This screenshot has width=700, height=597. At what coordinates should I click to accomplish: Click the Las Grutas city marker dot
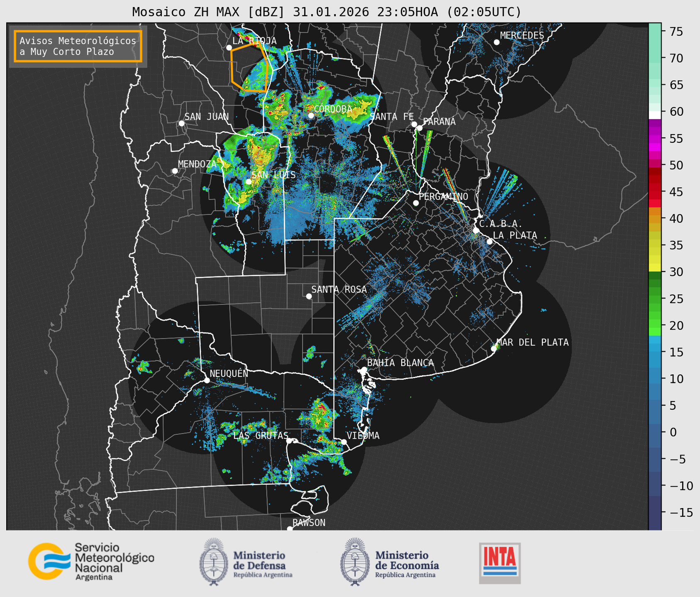(x=289, y=441)
